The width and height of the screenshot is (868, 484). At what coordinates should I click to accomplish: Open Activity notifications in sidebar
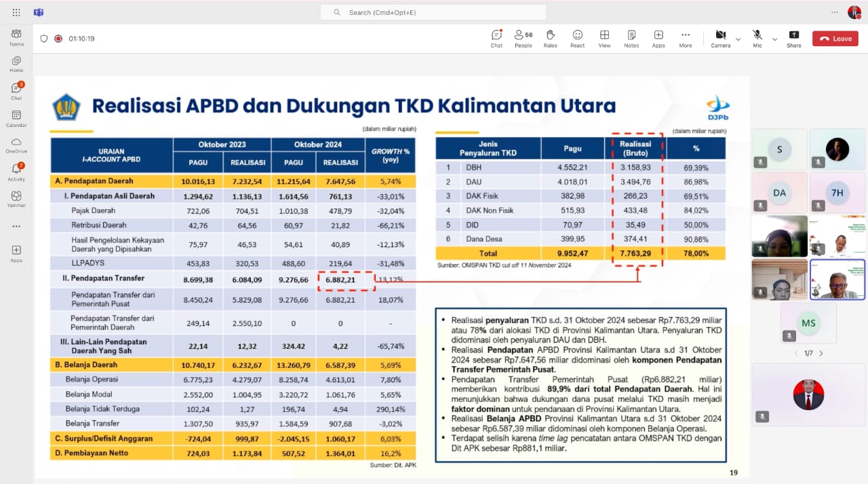16,172
